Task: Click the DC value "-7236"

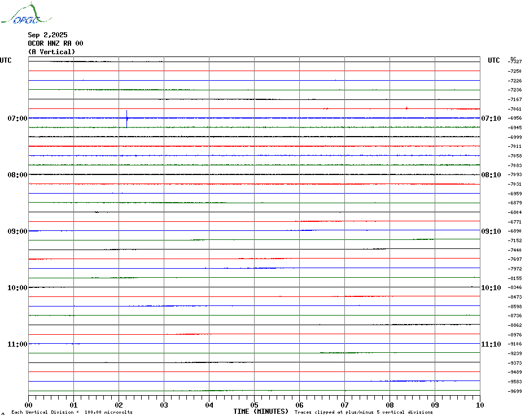Action: coord(515,90)
